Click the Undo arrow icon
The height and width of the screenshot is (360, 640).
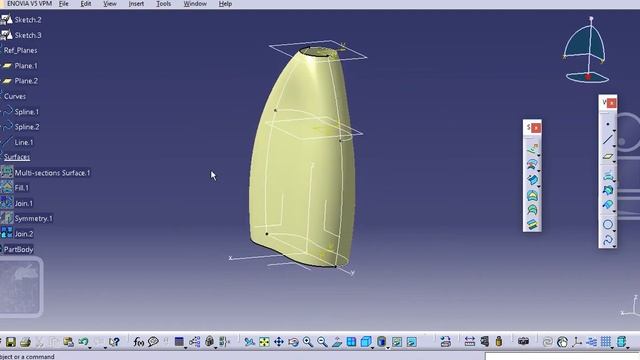pyautogui.click(x=83, y=341)
